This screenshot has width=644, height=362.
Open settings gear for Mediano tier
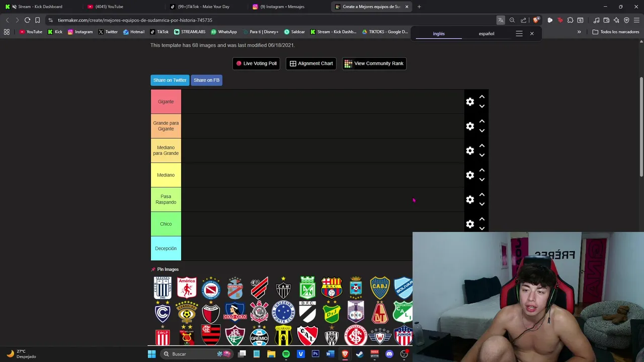point(470,175)
